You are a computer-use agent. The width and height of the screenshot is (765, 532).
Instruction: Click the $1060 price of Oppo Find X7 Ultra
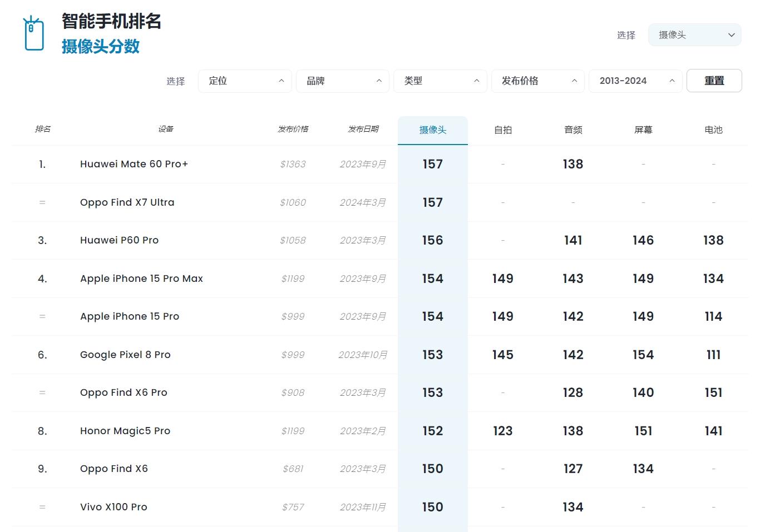tap(293, 202)
